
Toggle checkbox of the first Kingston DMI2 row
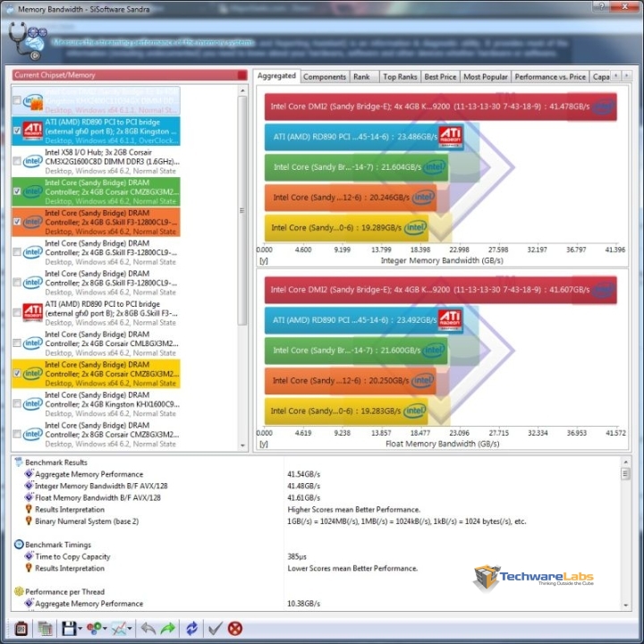pos(17,100)
